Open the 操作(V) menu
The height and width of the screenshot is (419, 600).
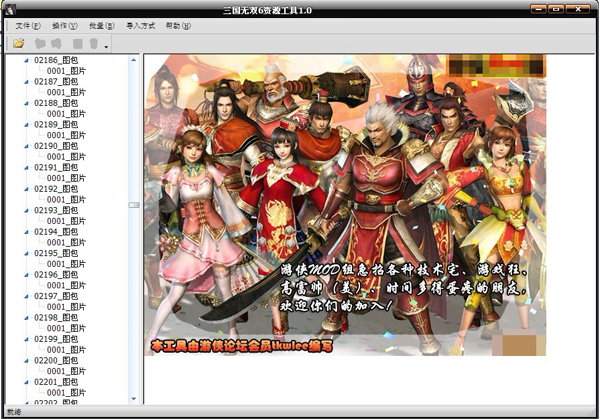[x=65, y=26]
